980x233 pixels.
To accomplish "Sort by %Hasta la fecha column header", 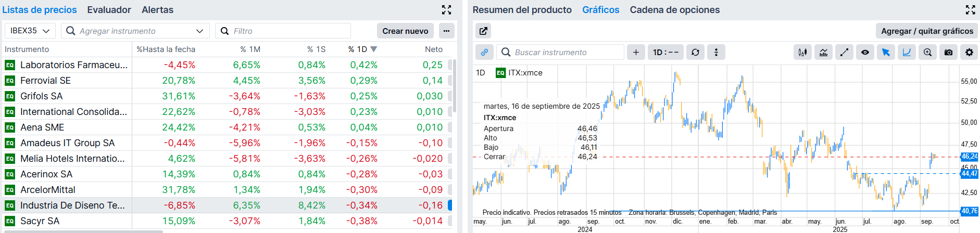I will 166,49.
